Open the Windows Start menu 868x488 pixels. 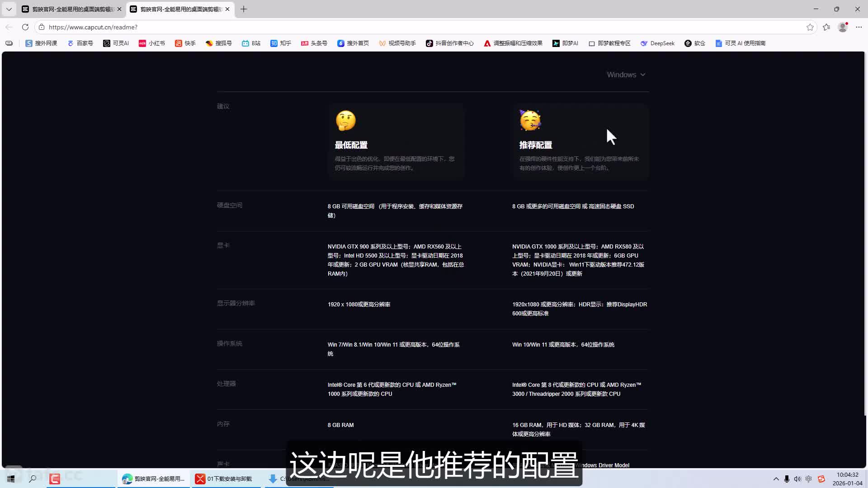[x=11, y=479]
